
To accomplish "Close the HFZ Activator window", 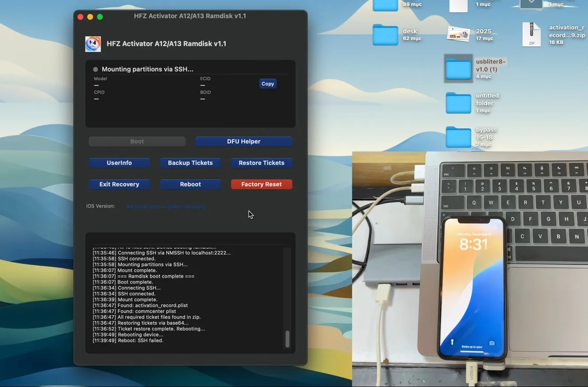I will (x=80, y=17).
